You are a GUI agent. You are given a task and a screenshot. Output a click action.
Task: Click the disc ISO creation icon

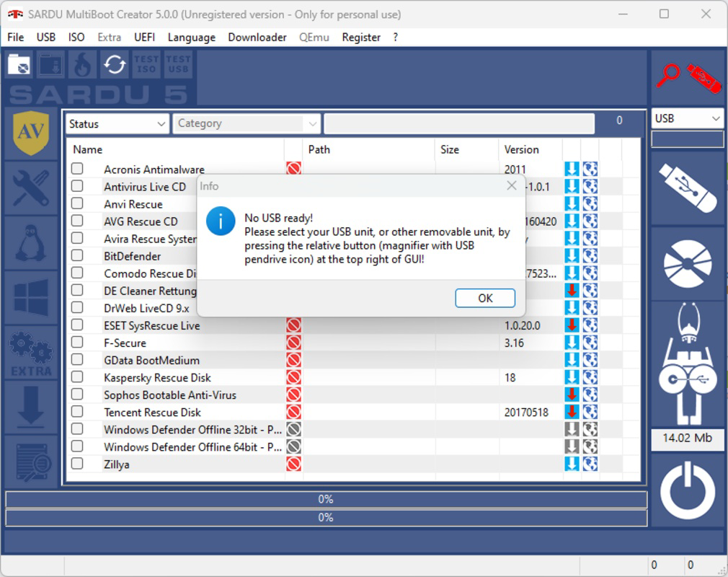[x=687, y=264]
